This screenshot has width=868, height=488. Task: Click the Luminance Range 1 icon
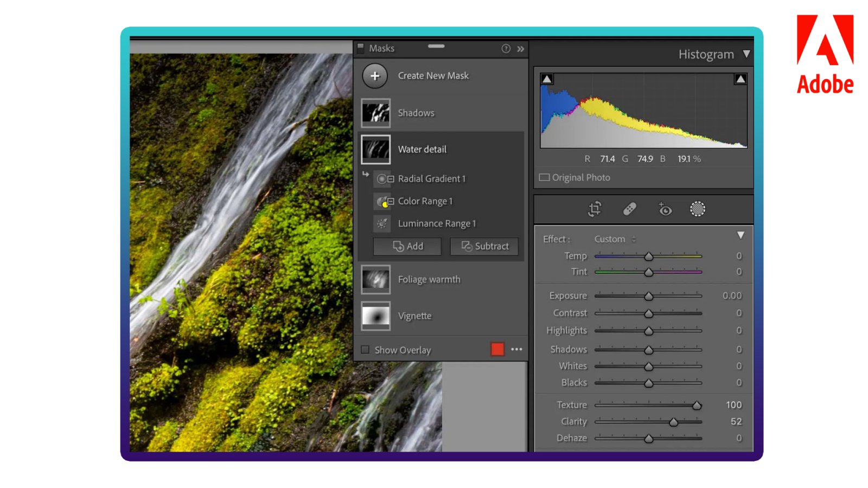(x=382, y=223)
